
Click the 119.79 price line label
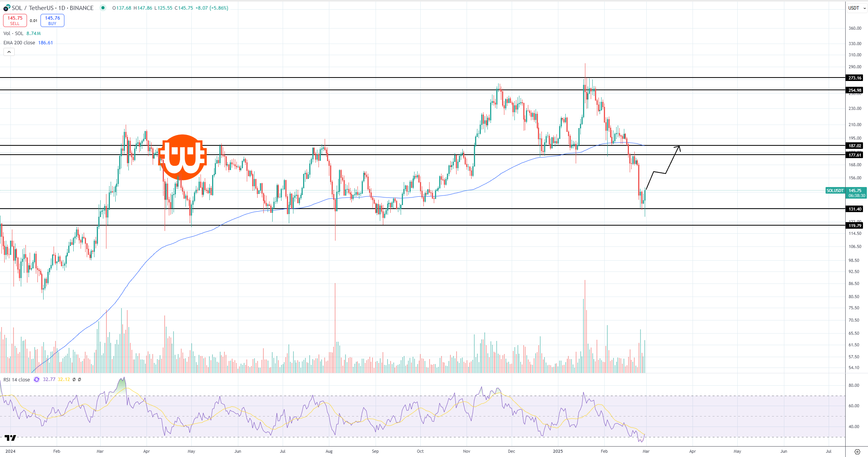[x=855, y=226]
